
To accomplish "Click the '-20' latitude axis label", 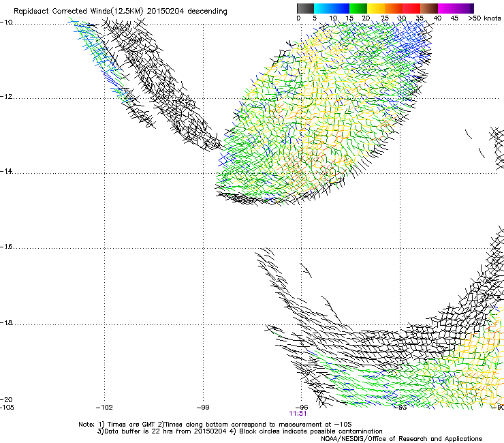I will tap(6, 399).
